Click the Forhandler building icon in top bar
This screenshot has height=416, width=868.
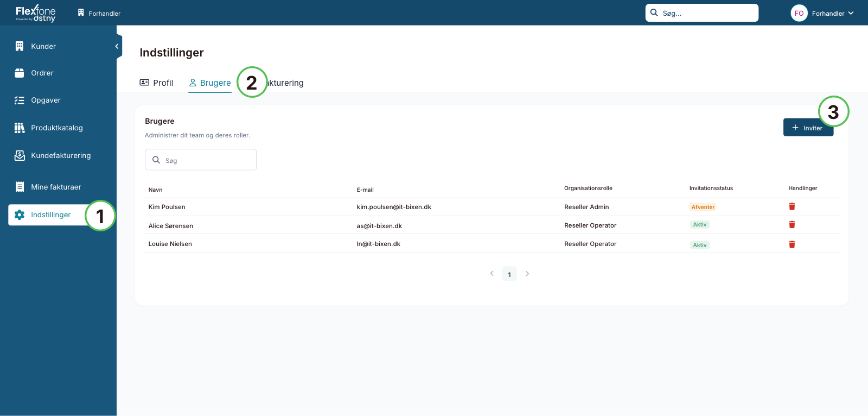(x=81, y=12)
